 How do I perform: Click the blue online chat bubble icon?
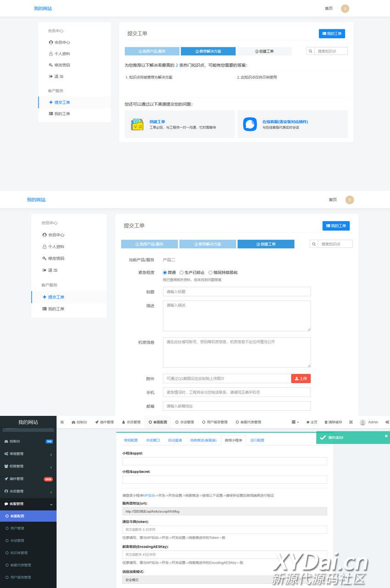tap(250, 124)
